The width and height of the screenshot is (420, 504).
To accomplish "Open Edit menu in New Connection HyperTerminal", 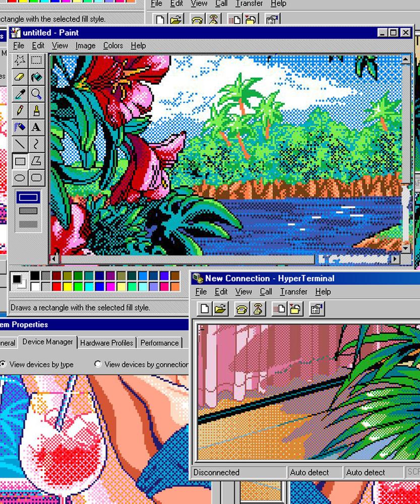I will 221,291.
